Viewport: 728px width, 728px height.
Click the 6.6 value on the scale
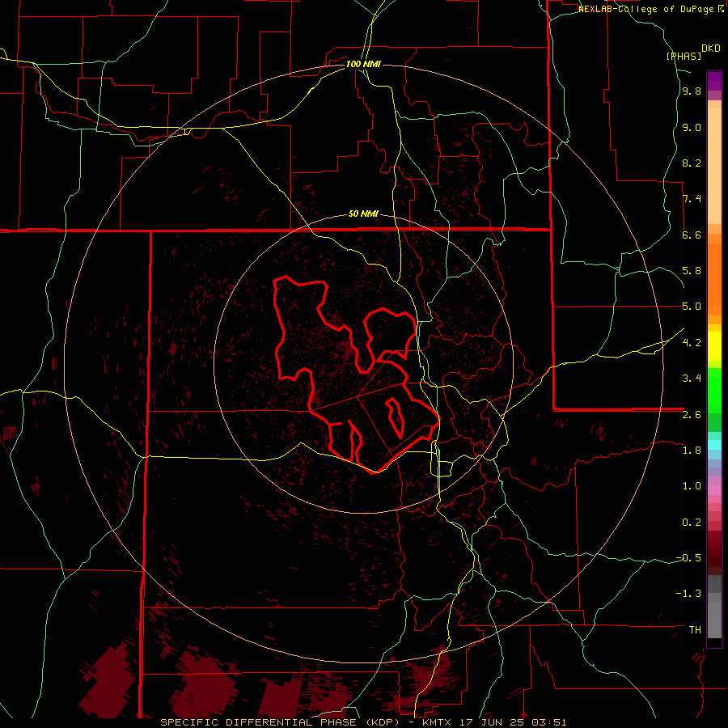[x=692, y=235]
